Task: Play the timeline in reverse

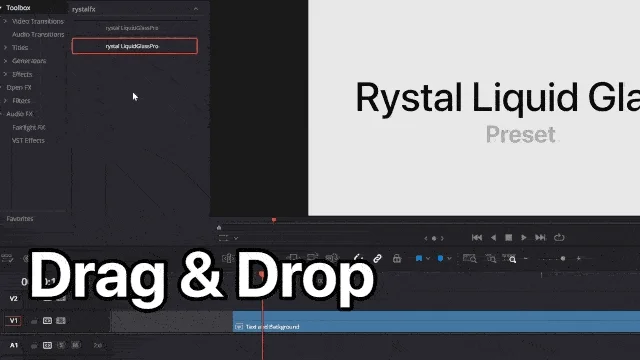Action: click(x=493, y=238)
